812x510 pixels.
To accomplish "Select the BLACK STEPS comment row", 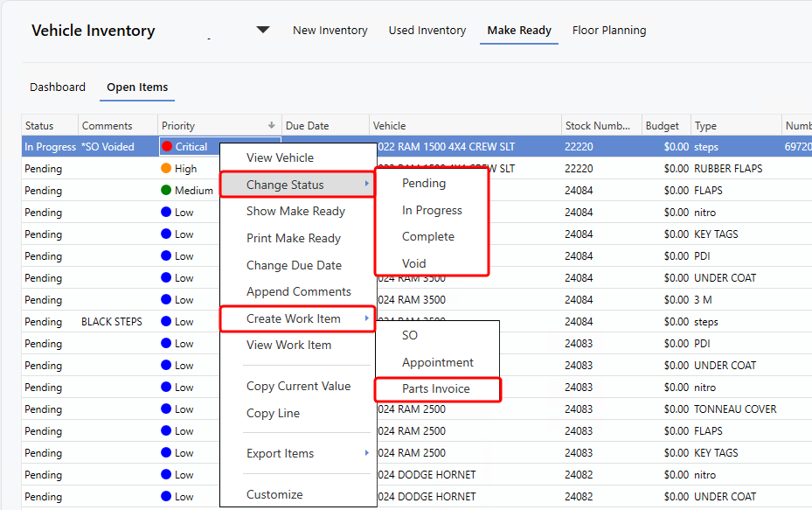I will (x=111, y=322).
